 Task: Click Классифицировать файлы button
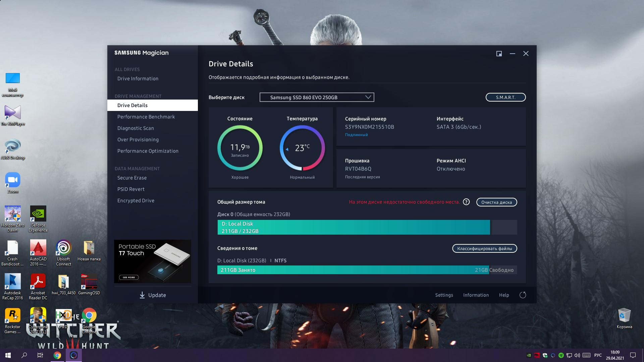point(484,248)
